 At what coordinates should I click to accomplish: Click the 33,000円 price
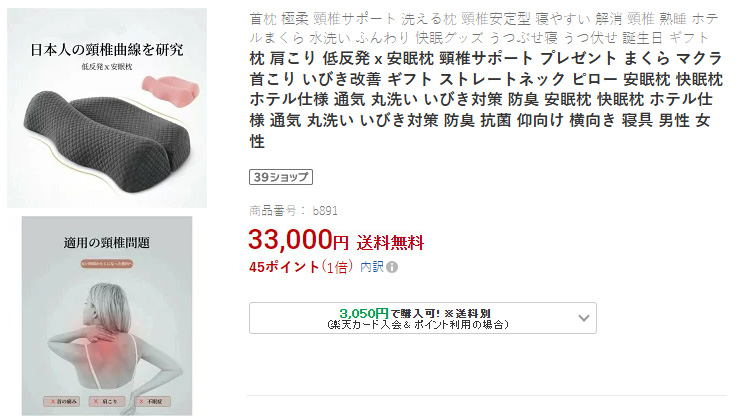[x=298, y=240]
